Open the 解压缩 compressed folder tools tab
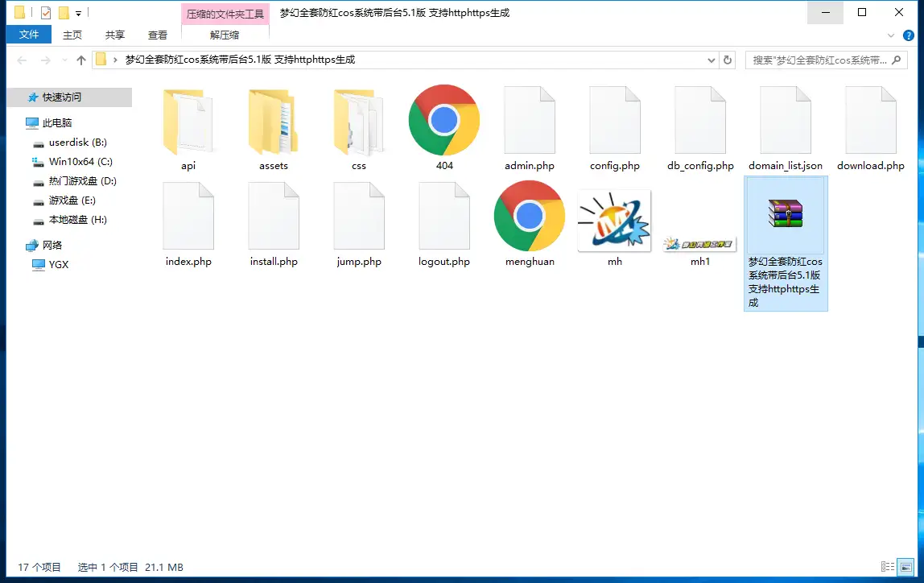The image size is (924, 583). (223, 35)
